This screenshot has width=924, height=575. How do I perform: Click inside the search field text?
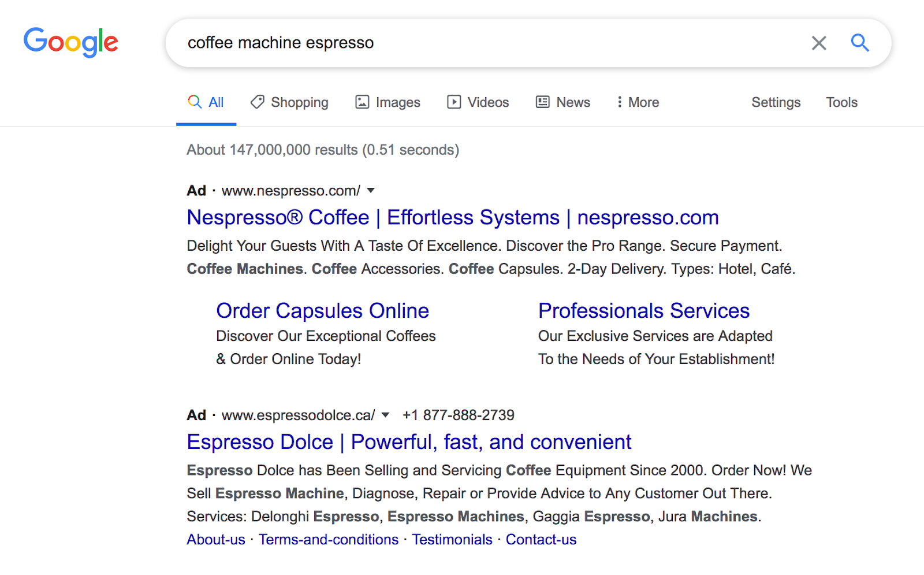coord(281,43)
